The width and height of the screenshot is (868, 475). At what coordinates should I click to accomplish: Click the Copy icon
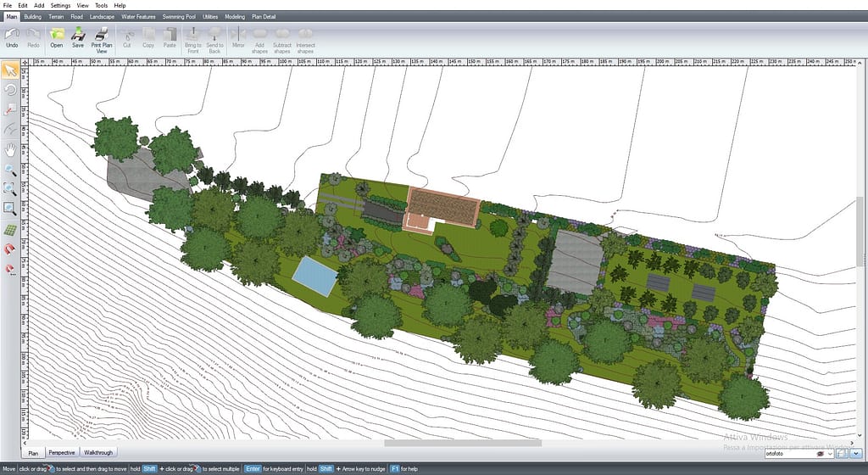tap(148, 38)
